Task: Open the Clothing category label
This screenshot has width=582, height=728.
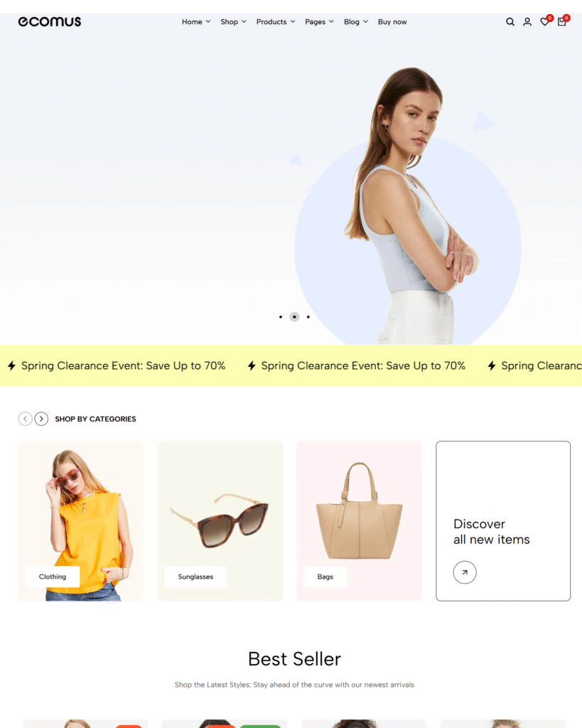Action: (x=53, y=577)
